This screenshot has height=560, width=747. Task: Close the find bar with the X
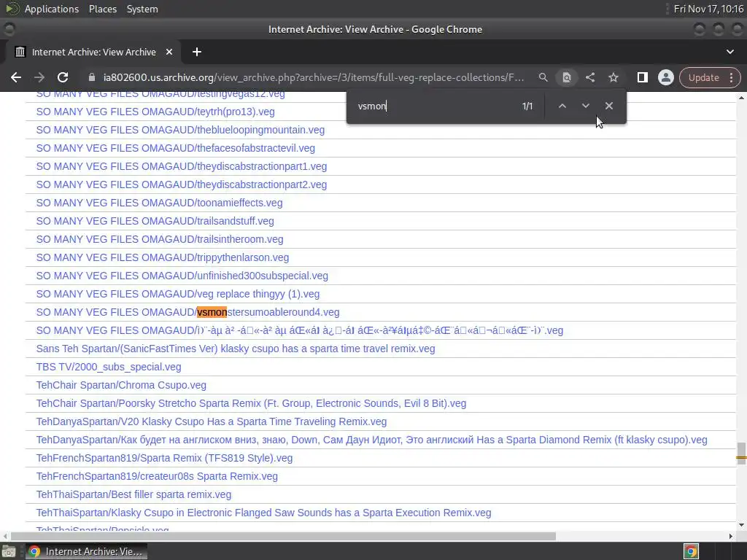click(x=609, y=106)
